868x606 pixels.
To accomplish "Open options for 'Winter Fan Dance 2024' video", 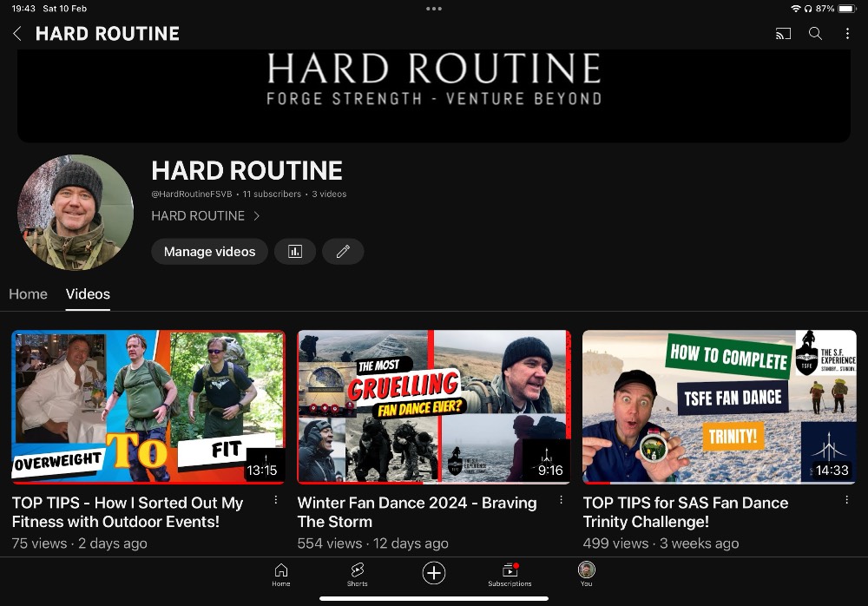I will (562, 500).
